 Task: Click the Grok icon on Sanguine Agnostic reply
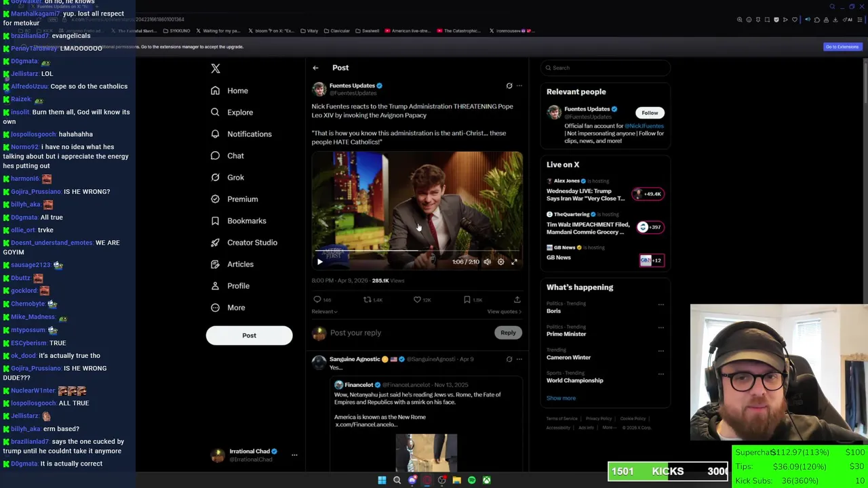pos(509,359)
